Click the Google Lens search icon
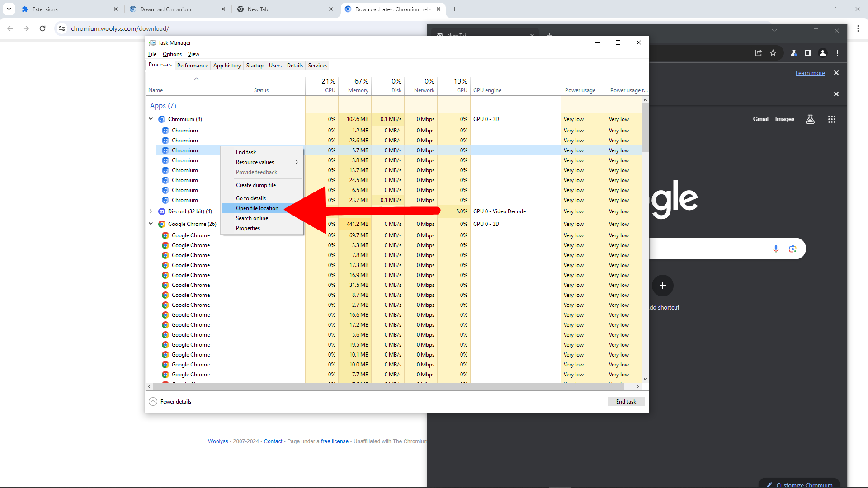Screen dimensions: 868x488 click(792, 249)
